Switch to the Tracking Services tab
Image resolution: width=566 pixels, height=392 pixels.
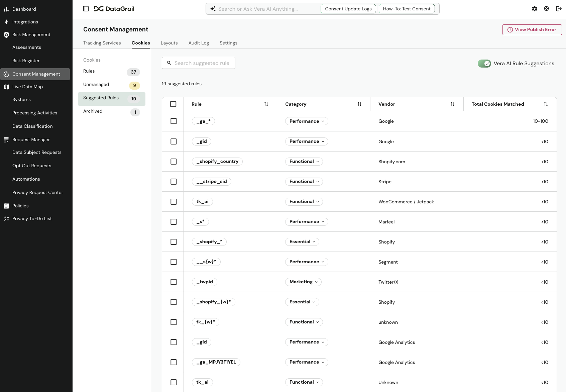[x=102, y=43]
